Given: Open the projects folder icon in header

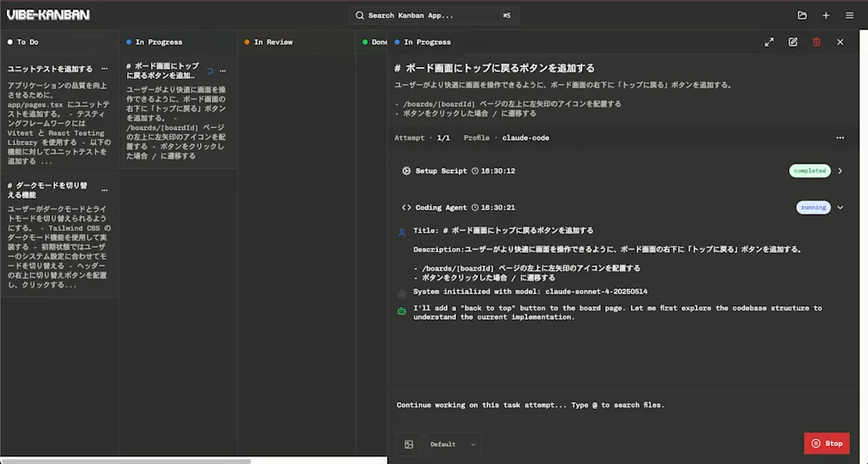Looking at the screenshot, I should pyautogui.click(x=802, y=15).
